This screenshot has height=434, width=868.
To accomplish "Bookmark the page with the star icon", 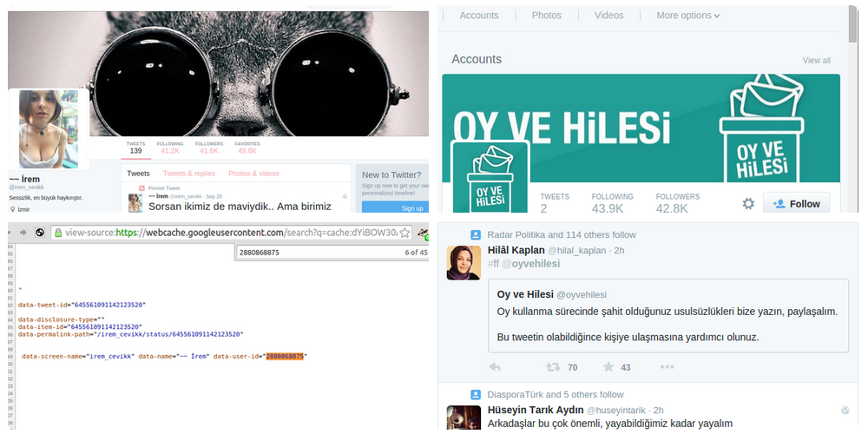I will coord(405,232).
